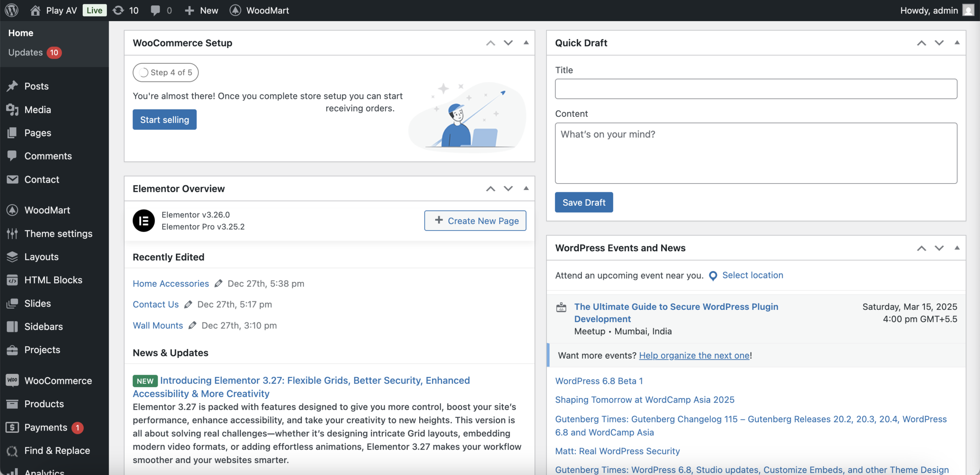Click the Theme settings sliders icon
This screenshot has height=475, width=980.
point(12,233)
